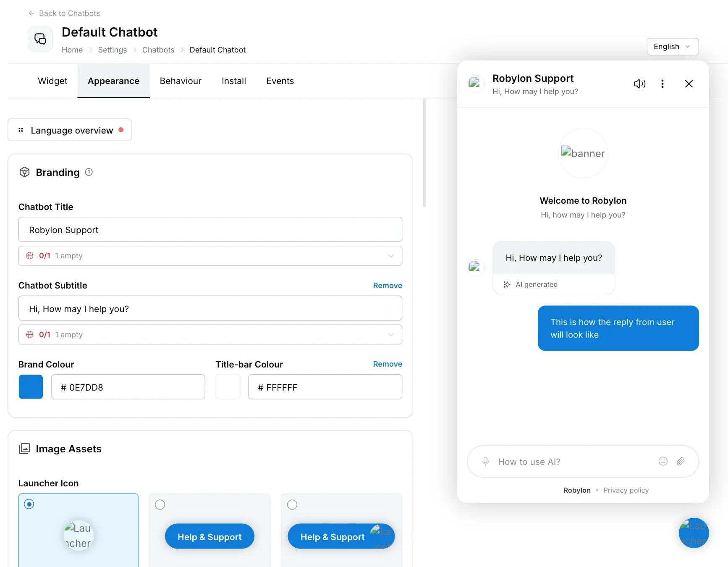The width and height of the screenshot is (728, 567).
Task: Click the chatbot speech bubble icon beside title
Action: click(x=40, y=39)
